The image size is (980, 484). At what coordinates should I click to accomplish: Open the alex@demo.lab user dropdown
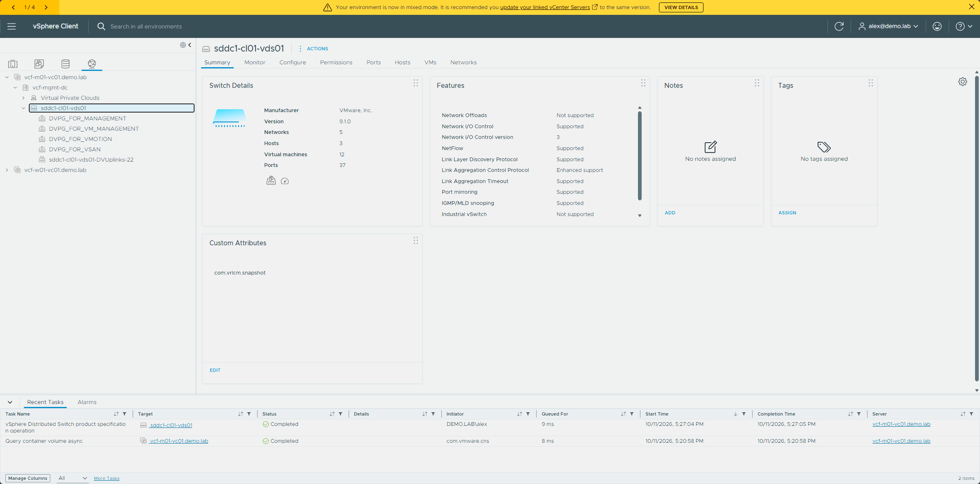point(889,26)
